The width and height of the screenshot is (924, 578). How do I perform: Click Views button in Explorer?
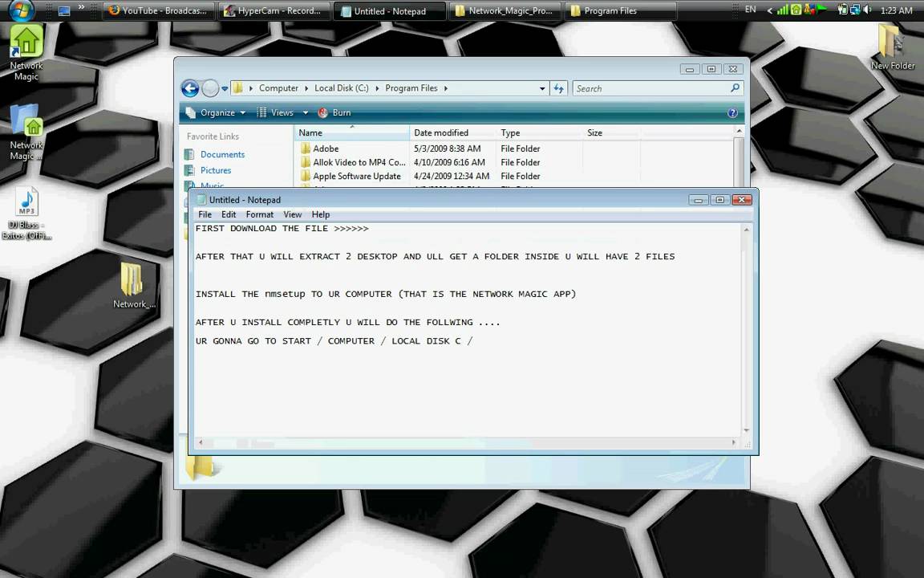pyautogui.click(x=275, y=112)
